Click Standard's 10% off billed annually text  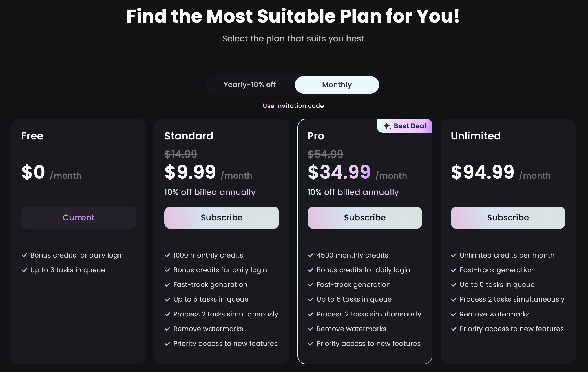point(210,192)
